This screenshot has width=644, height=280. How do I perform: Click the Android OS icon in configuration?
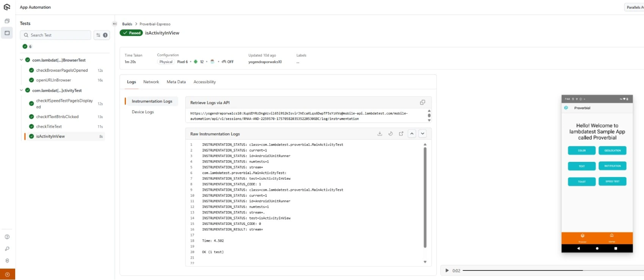point(196,62)
